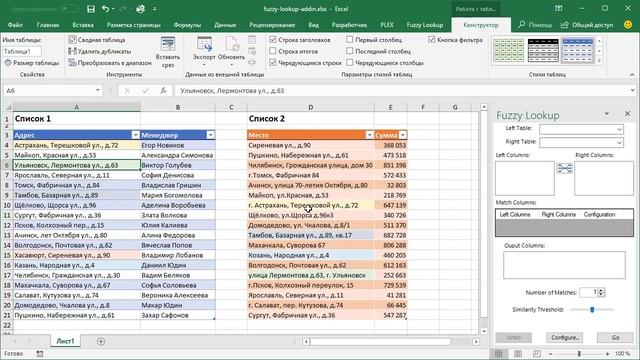Switch to the PLEX tab
This screenshot has height=360, width=640.
387,25
